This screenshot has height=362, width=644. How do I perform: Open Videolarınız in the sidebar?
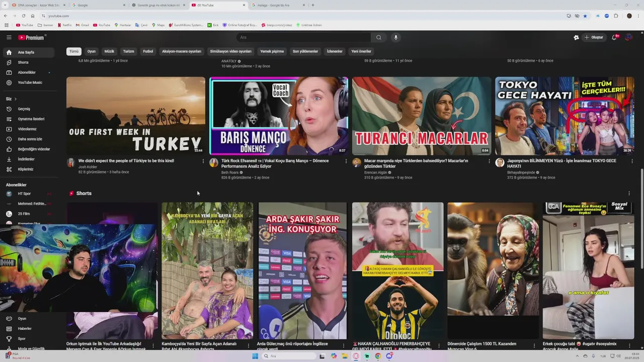30,129
